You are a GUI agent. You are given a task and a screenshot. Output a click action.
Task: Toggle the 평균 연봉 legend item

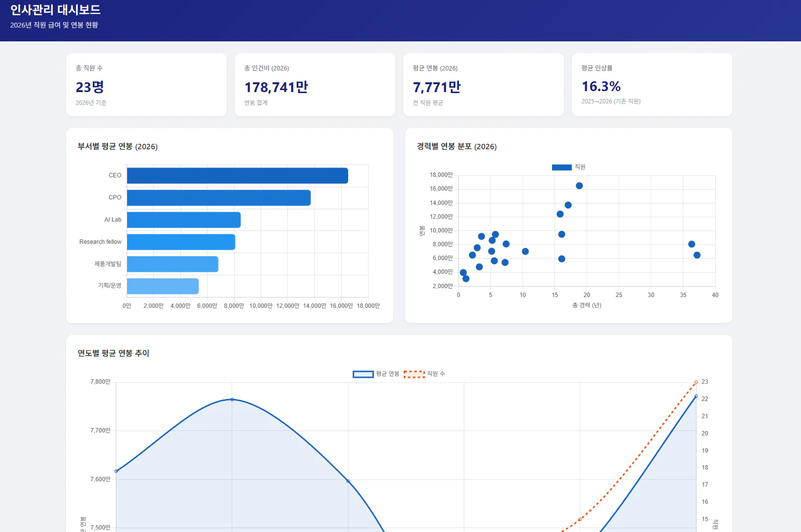click(x=376, y=374)
